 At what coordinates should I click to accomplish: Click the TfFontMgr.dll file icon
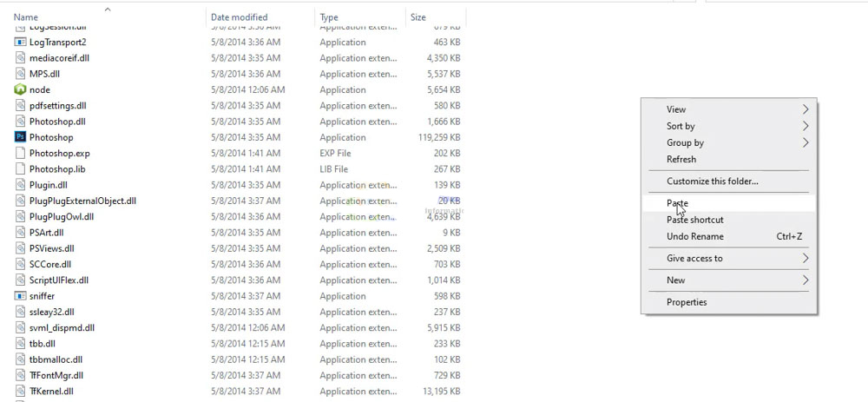click(x=20, y=375)
